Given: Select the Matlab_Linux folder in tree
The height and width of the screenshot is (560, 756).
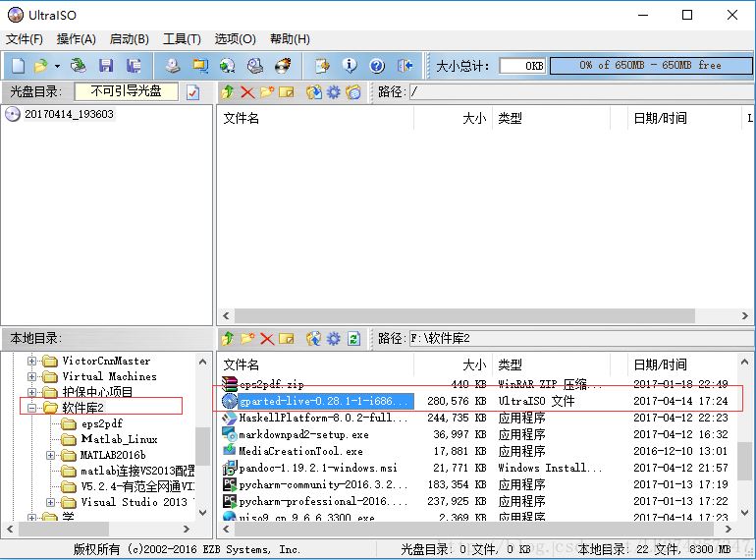Looking at the screenshot, I should coord(119,439).
